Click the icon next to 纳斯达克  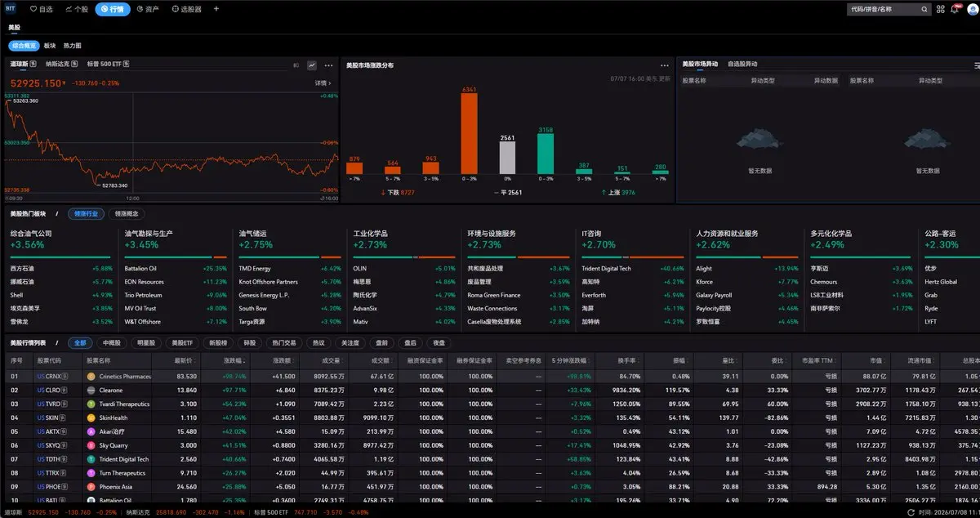point(74,64)
